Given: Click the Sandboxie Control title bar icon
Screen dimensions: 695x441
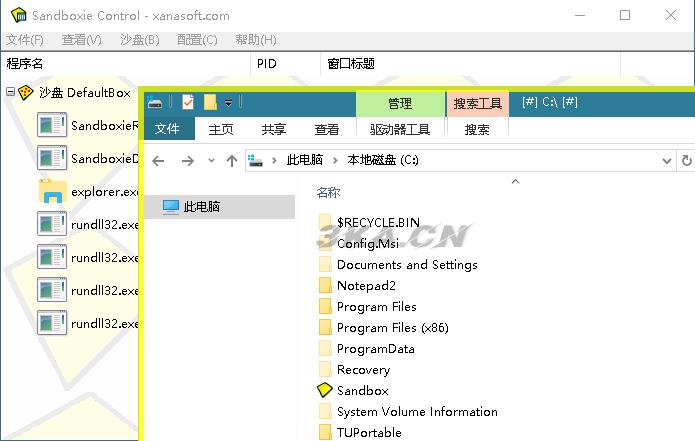Looking at the screenshot, I should (19, 15).
